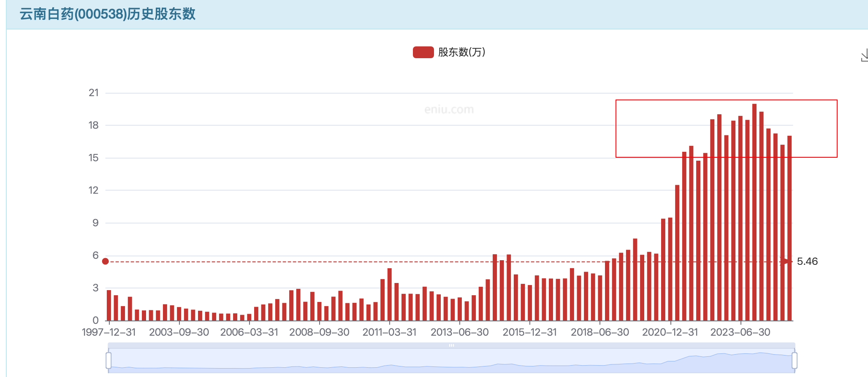Click the x-axis label 2023-06-30
The width and height of the screenshot is (868, 377).
[x=741, y=332]
